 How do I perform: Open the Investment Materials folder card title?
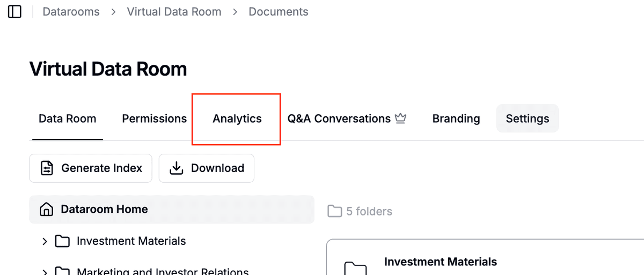point(441,262)
